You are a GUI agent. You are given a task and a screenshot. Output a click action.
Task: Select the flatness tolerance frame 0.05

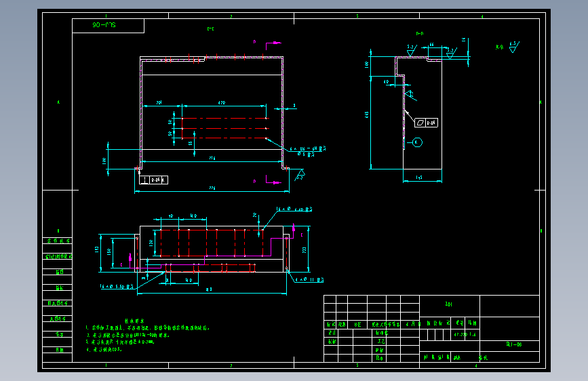pos(426,123)
